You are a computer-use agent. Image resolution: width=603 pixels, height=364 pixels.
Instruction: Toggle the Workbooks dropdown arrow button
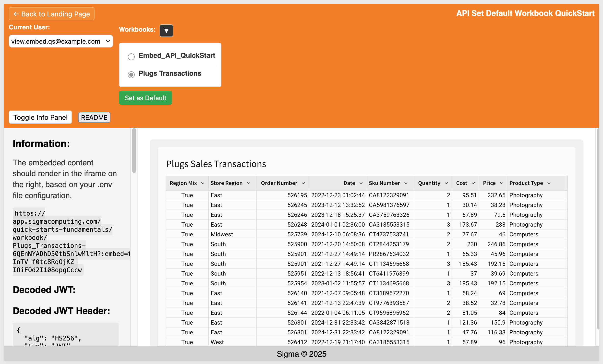[x=166, y=31]
